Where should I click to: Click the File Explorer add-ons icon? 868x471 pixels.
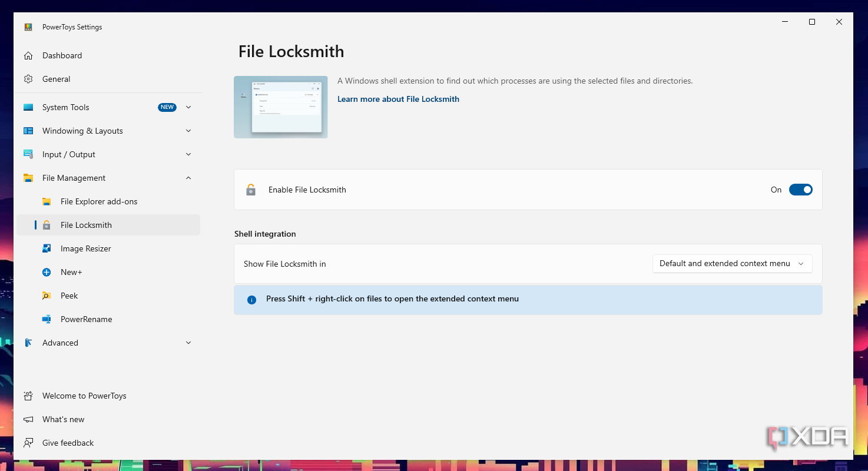point(47,201)
